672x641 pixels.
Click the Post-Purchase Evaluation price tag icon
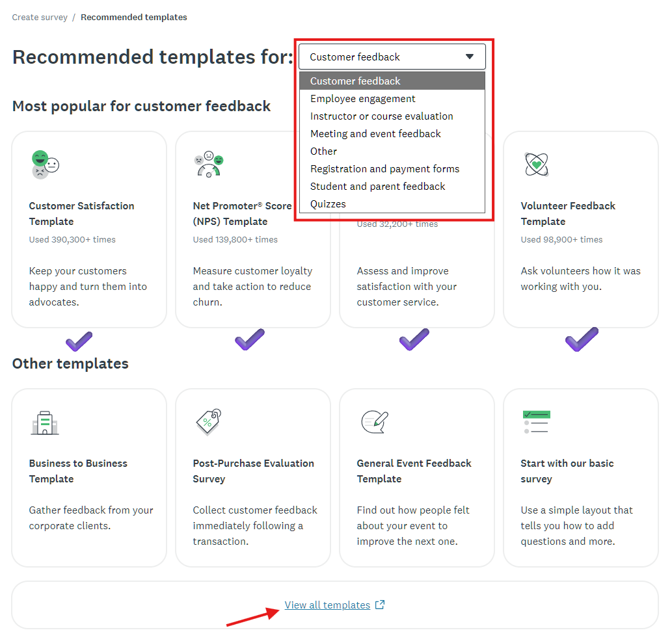[209, 422]
